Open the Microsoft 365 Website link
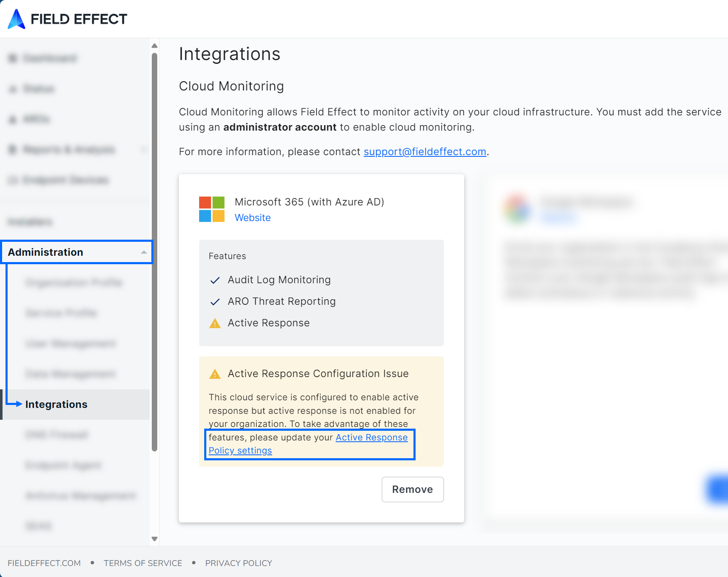Screen dimensions: 728x577 point(252,218)
